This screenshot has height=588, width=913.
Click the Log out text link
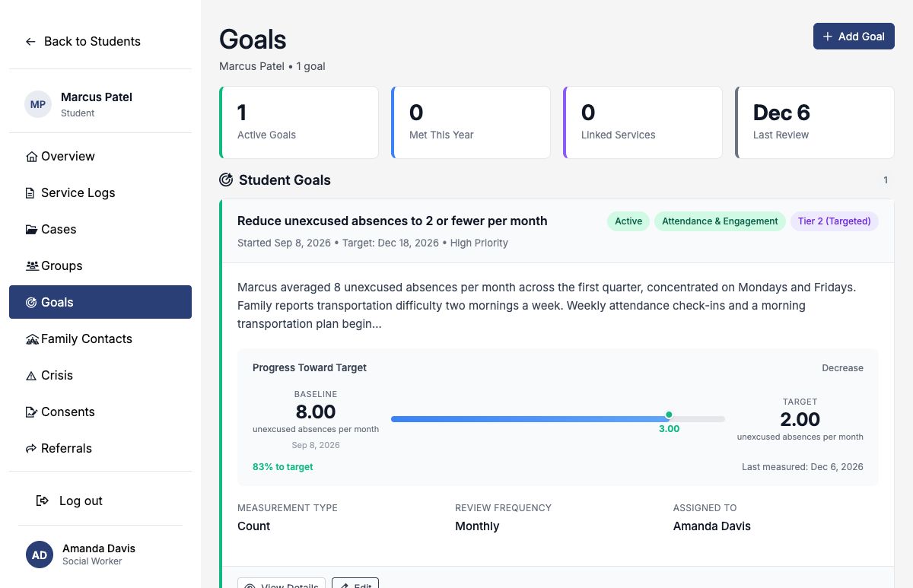81,501
